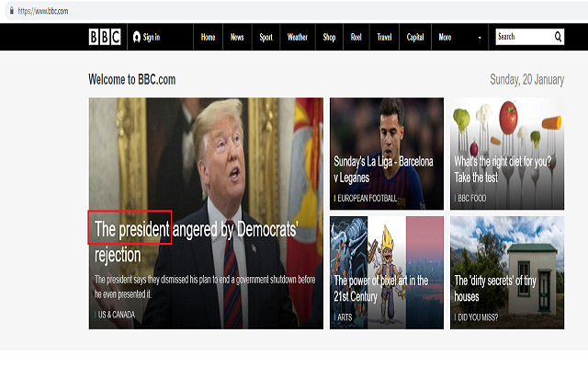
Task: Open the Reel section
Action: [x=356, y=37]
